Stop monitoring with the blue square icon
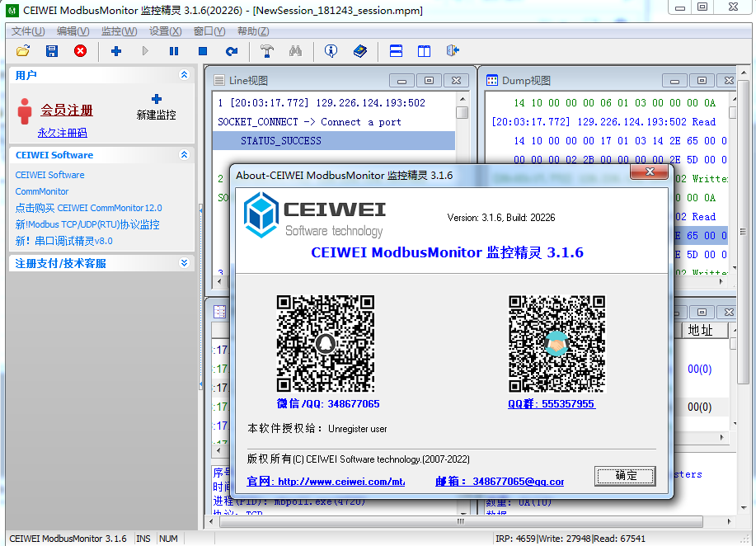 [x=203, y=50]
